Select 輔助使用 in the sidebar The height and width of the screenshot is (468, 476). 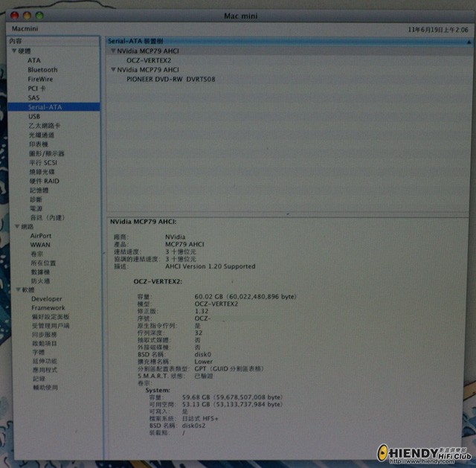click(x=45, y=388)
